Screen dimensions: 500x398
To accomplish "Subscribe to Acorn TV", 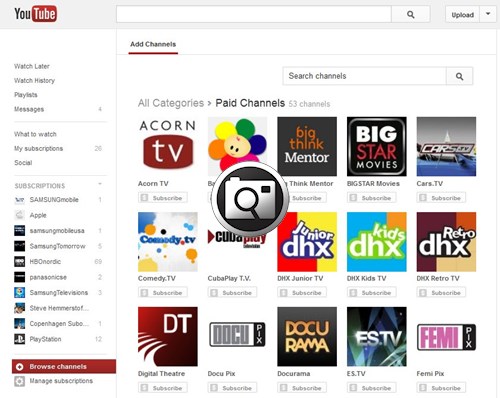I will click(163, 198).
